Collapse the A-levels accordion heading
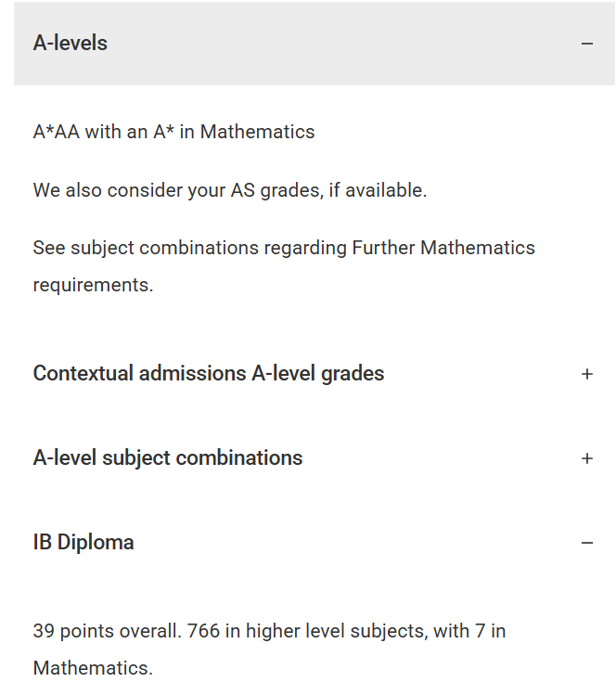This screenshot has width=616, height=695. coord(71,44)
